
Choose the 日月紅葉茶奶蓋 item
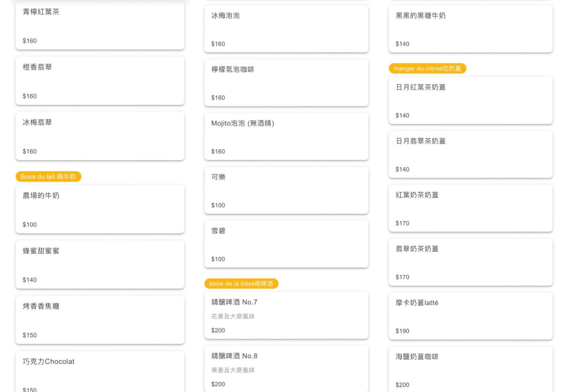click(x=471, y=101)
